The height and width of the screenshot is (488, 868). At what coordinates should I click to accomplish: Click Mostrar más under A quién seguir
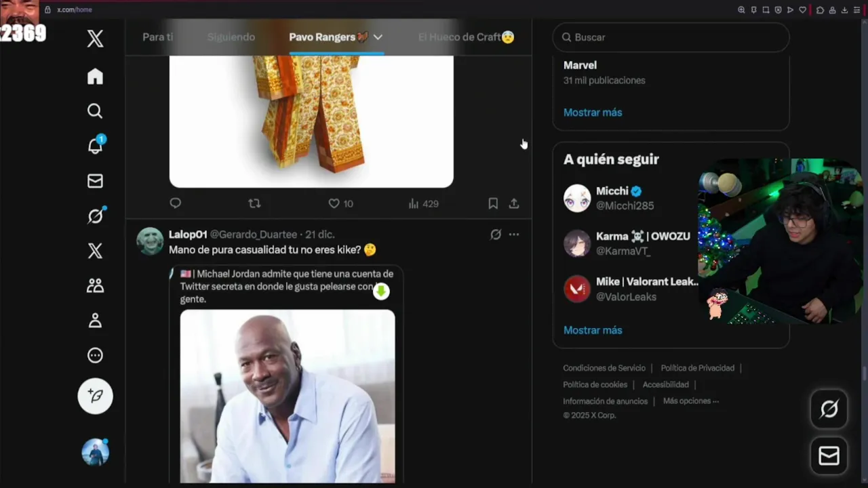pyautogui.click(x=593, y=330)
